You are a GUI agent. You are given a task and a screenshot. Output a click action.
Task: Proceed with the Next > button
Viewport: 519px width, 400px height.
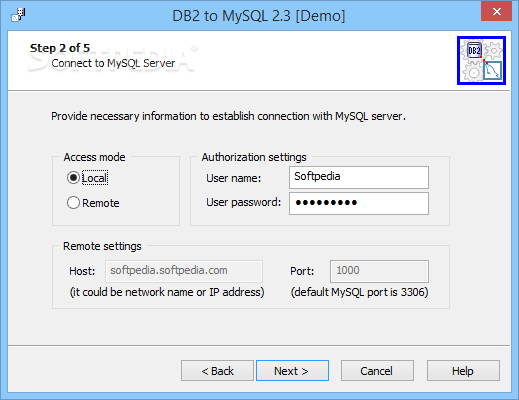coord(292,370)
